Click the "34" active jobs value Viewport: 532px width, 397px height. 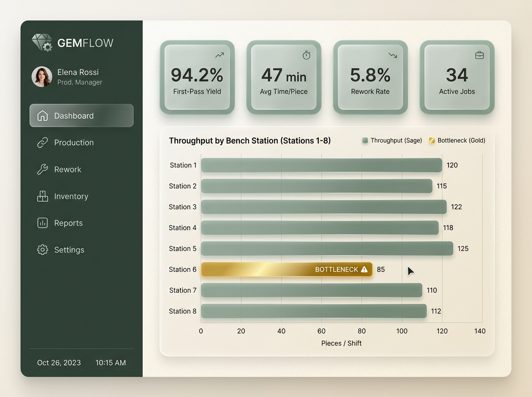point(457,75)
